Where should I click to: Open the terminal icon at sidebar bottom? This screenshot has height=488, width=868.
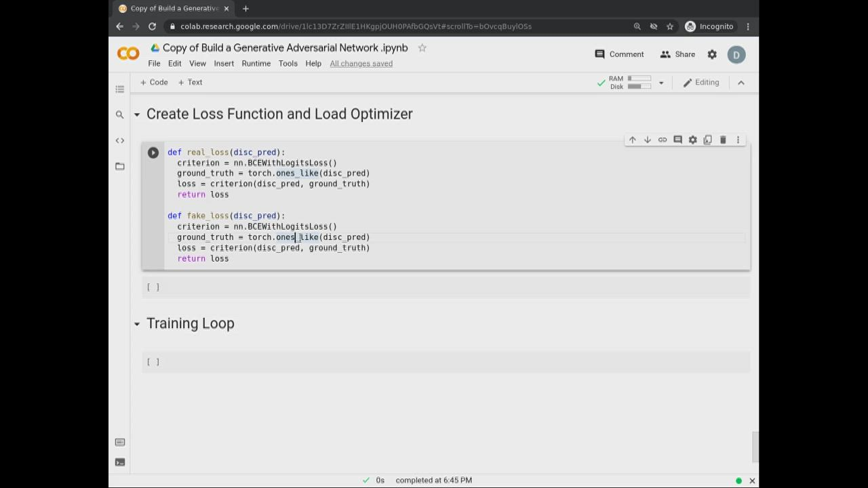pos(120,462)
